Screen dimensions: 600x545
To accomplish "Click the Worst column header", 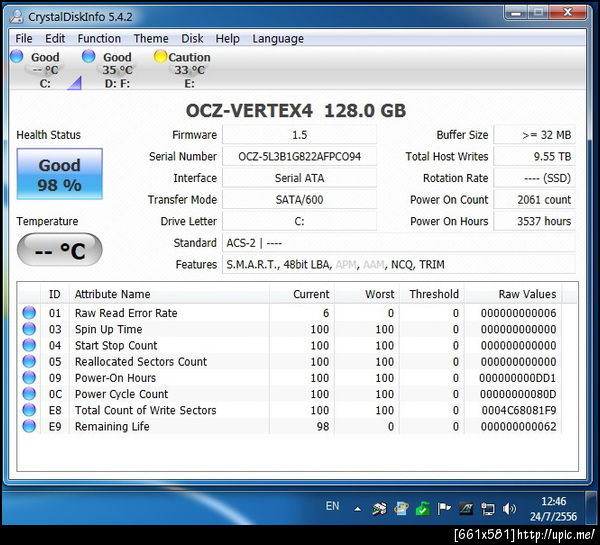I will pos(367,294).
